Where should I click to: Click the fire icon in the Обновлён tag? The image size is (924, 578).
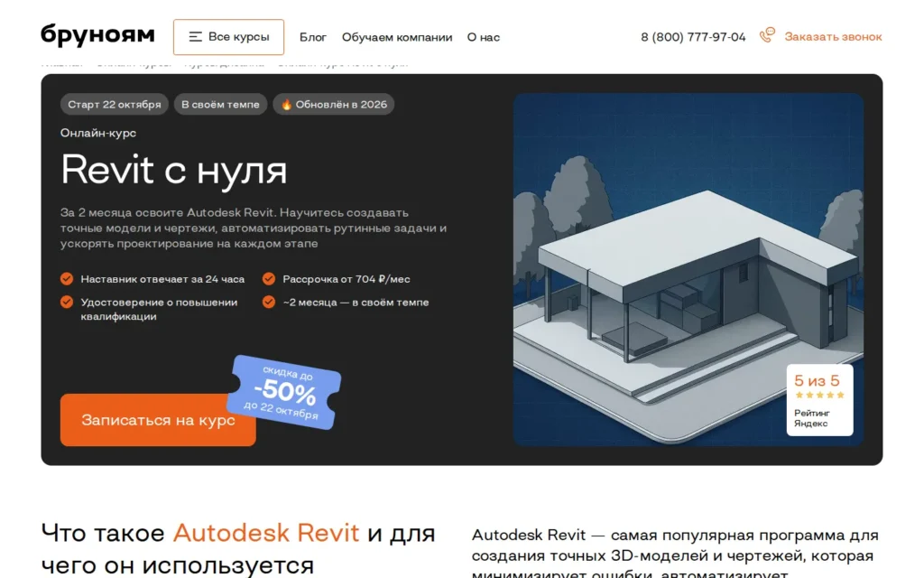(x=286, y=105)
